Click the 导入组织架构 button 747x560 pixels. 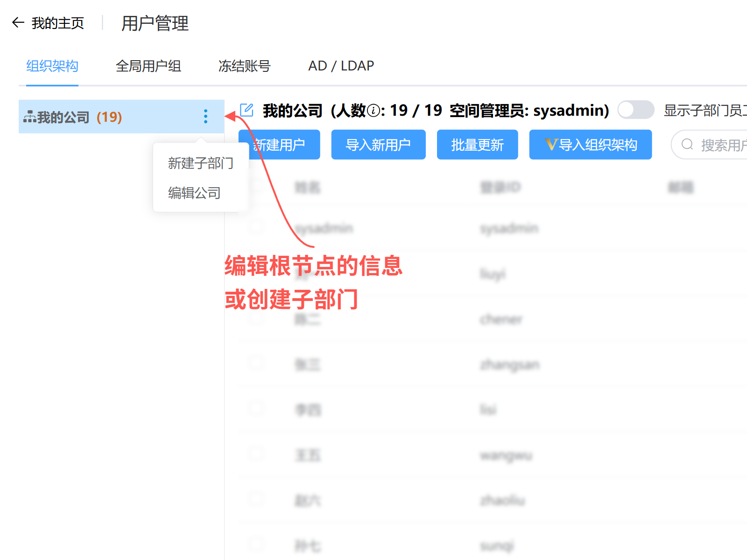591,145
